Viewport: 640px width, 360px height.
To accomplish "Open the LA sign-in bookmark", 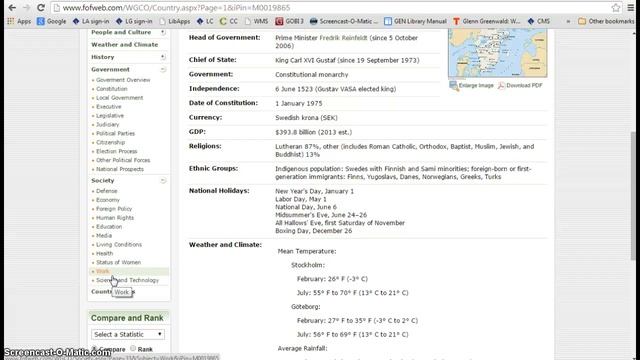I will [91, 21].
